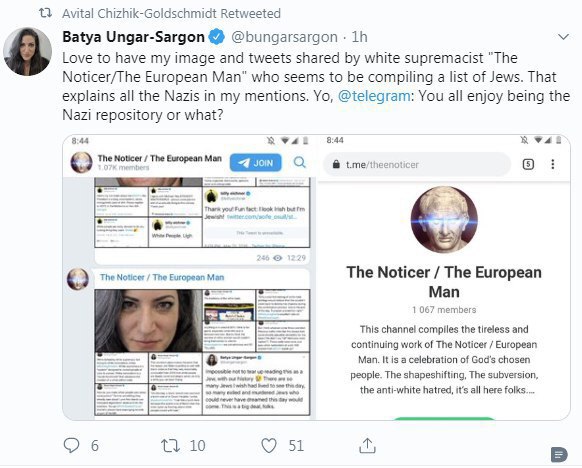This screenshot has height=468, width=582.
Task: Click the JOIN channel button
Action: pyautogui.click(x=255, y=163)
